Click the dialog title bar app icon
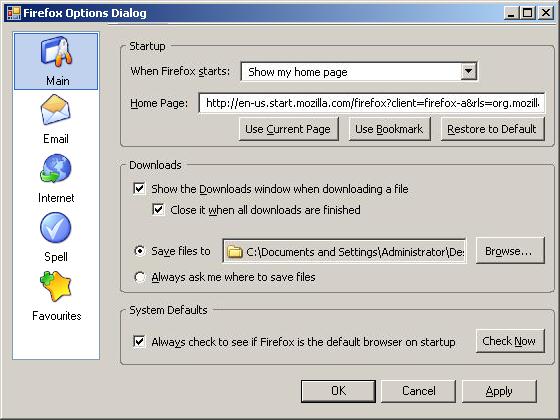 click(14, 13)
